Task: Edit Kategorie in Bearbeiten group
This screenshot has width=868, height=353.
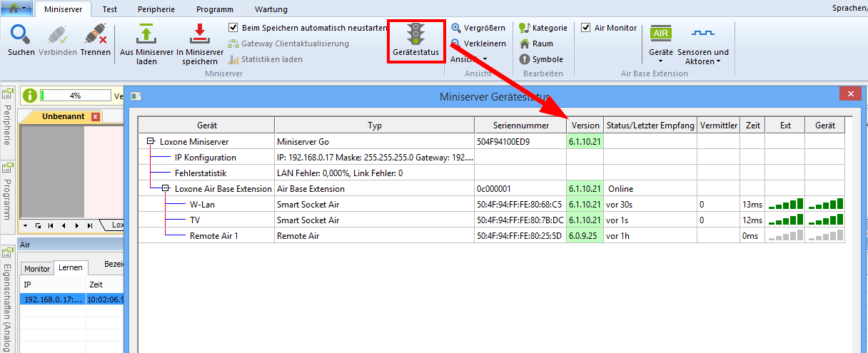Action: click(543, 28)
